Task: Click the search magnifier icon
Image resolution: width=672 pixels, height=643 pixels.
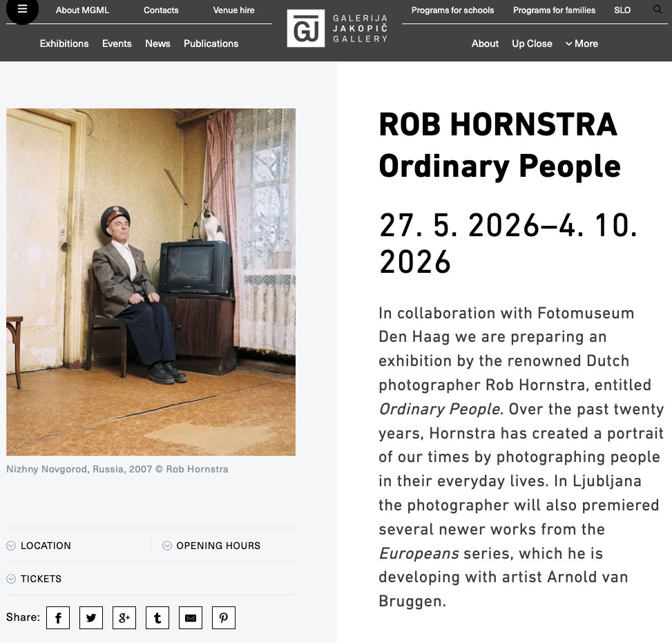Action: coord(657,10)
